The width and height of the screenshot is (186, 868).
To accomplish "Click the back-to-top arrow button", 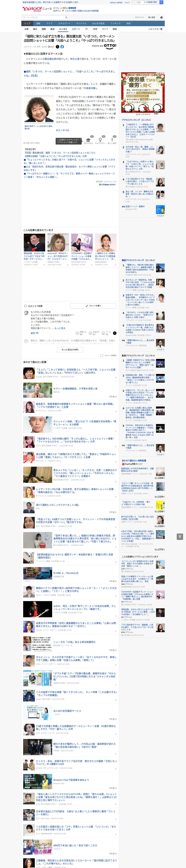I will (180, 536).
